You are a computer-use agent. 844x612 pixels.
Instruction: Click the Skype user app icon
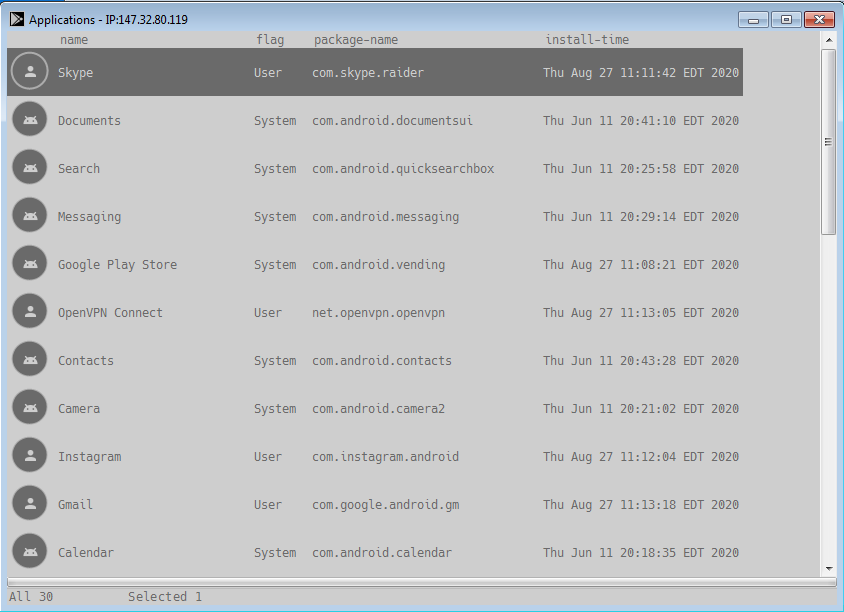pos(30,71)
